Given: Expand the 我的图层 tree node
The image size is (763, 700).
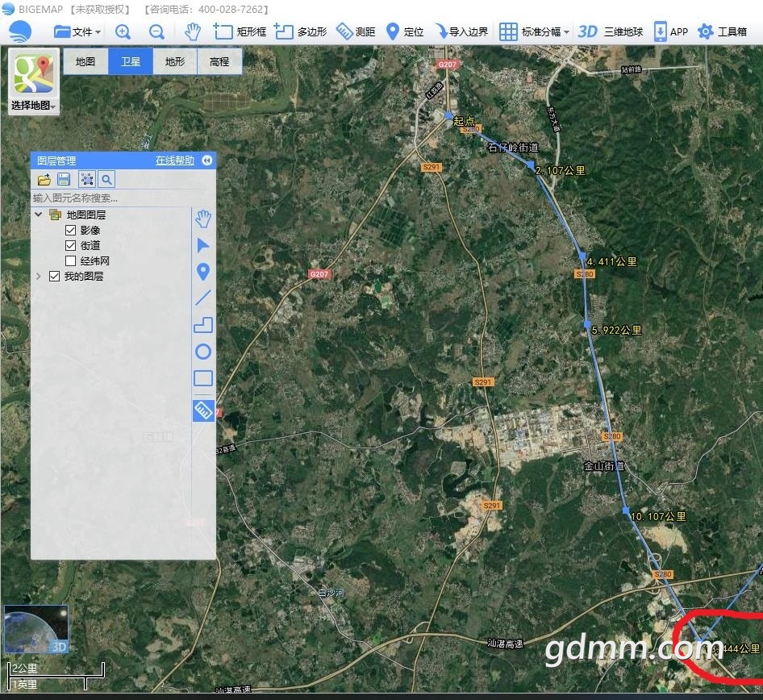Looking at the screenshot, I should click(38, 277).
